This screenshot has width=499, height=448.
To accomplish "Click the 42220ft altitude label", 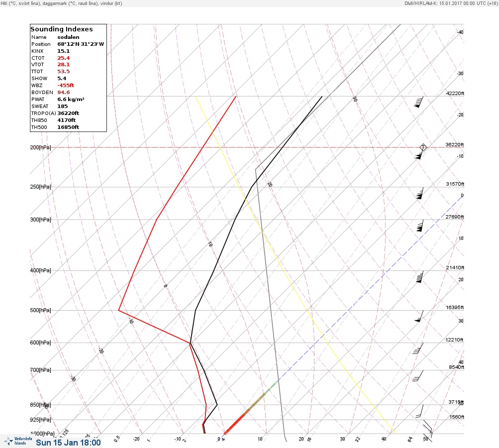I will tap(455, 93).
